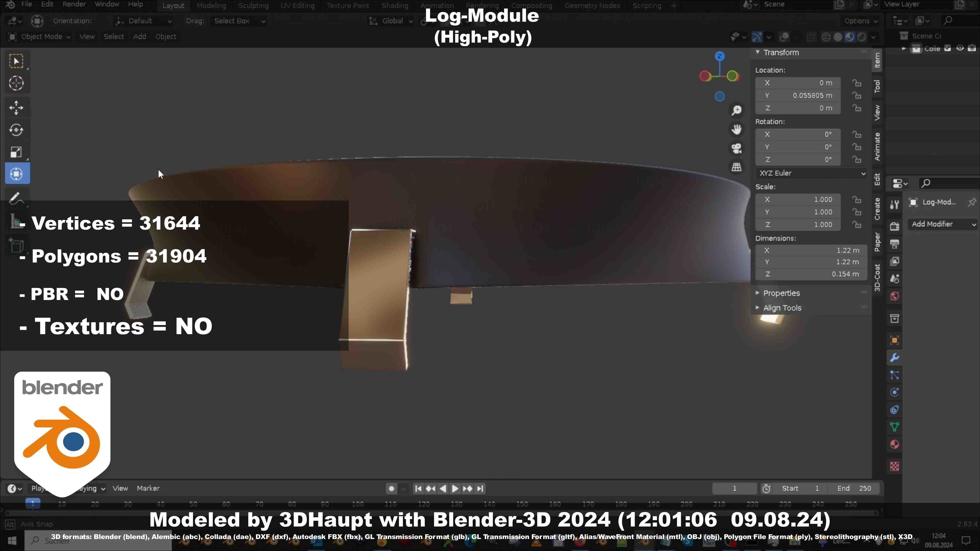980x551 pixels.
Task: Click the End frame 250 field
Action: tap(854, 489)
